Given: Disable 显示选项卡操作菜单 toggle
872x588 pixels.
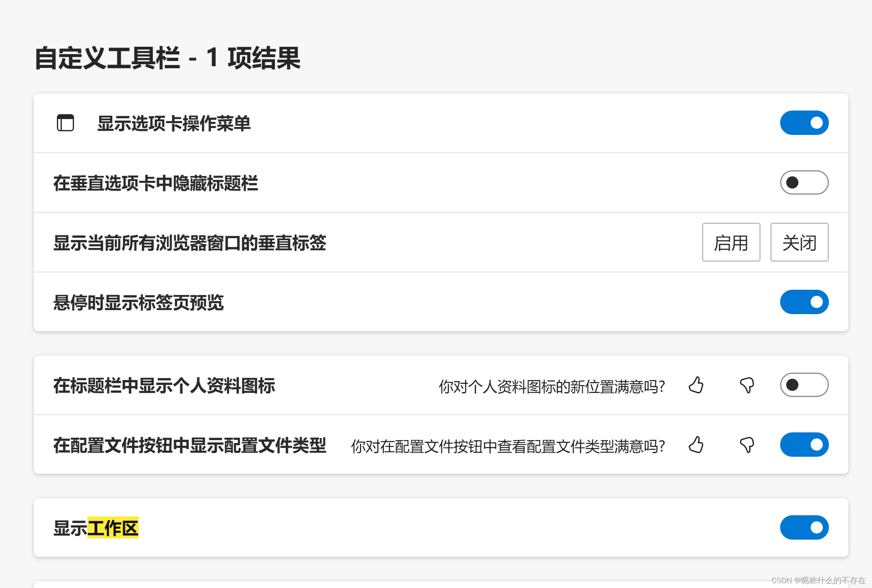Looking at the screenshot, I should click(804, 123).
